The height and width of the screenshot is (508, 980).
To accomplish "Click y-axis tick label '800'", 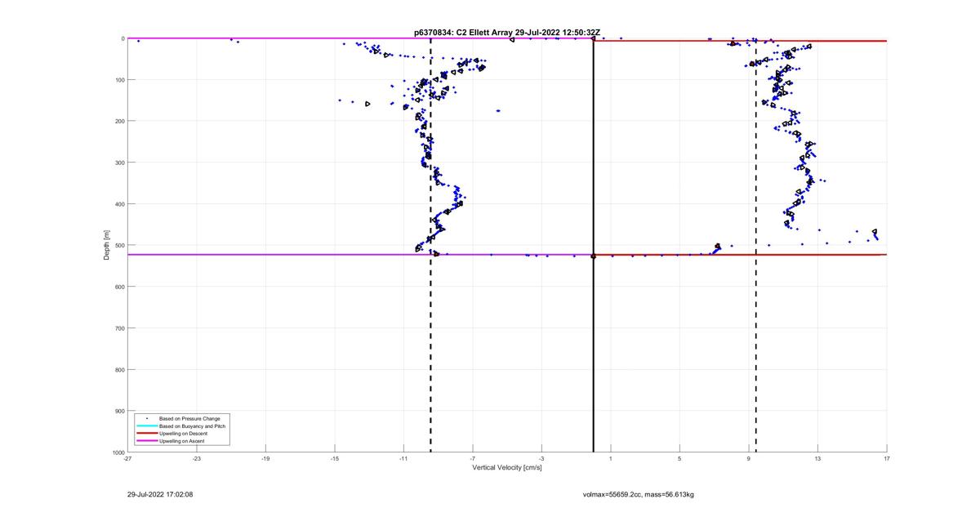I will pyautogui.click(x=118, y=369).
